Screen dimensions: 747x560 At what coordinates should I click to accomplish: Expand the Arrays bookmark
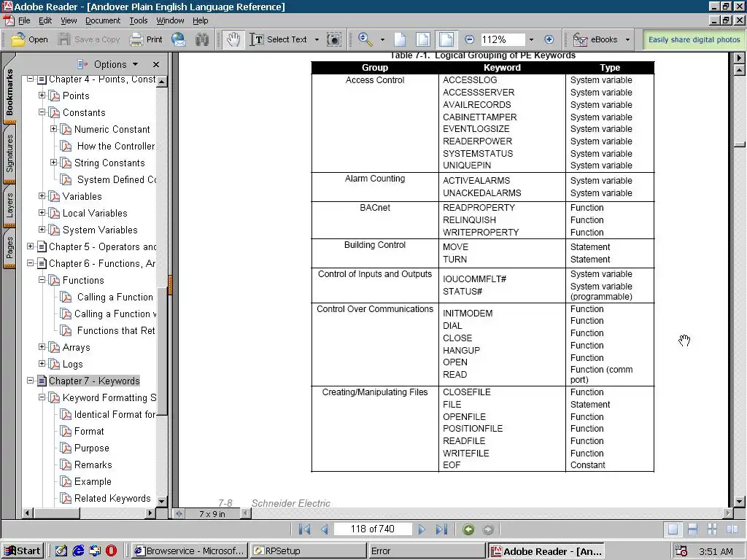pyautogui.click(x=42, y=346)
